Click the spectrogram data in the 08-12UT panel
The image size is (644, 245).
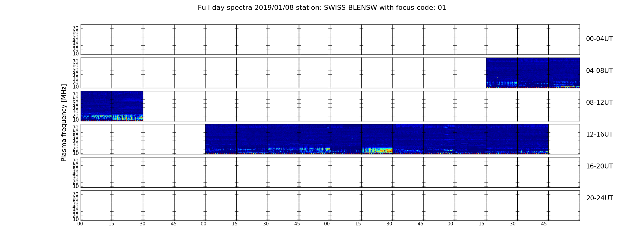coord(112,106)
